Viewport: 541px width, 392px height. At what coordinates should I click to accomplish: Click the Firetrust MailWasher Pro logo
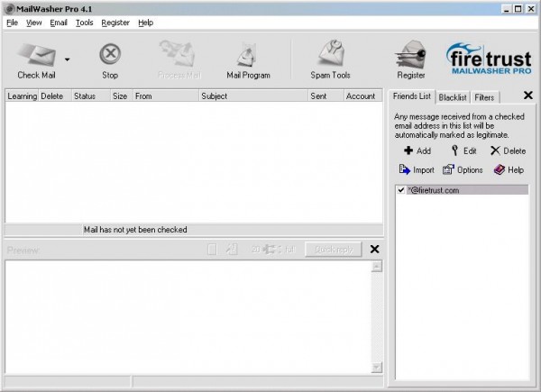489,59
